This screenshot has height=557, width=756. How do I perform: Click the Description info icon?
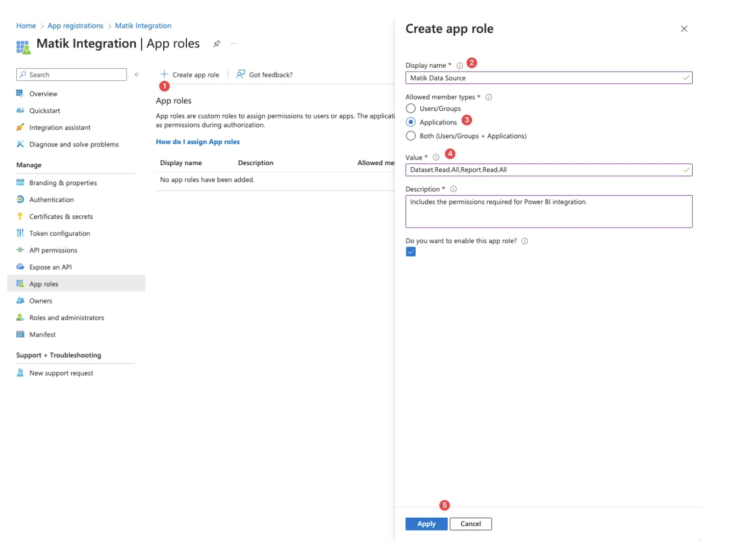(x=454, y=189)
